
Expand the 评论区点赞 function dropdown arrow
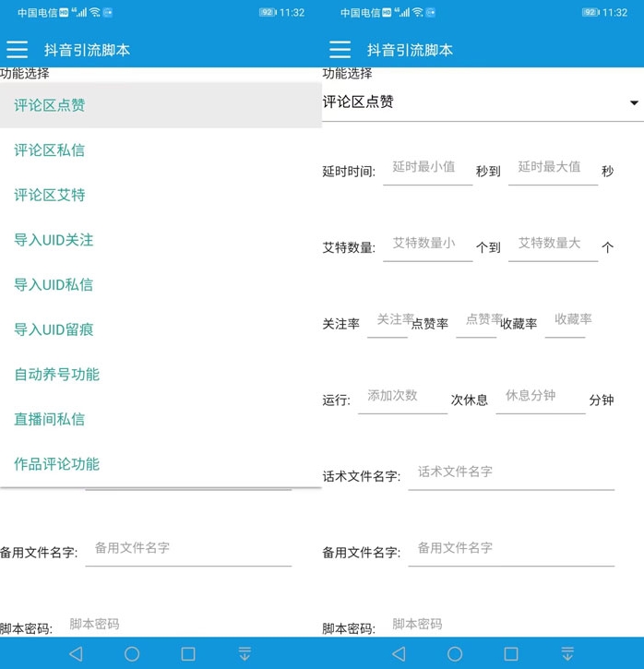pyautogui.click(x=634, y=102)
